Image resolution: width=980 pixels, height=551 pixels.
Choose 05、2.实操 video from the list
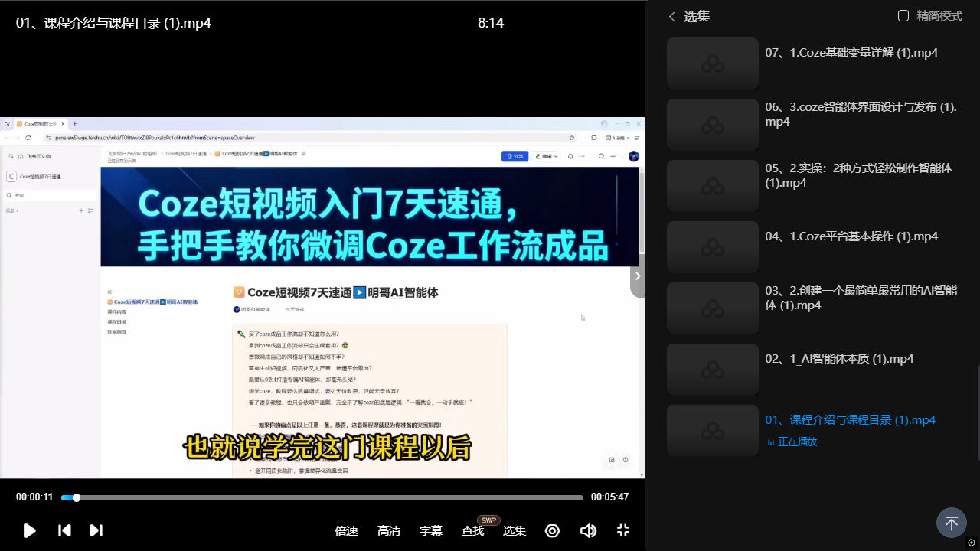click(858, 175)
